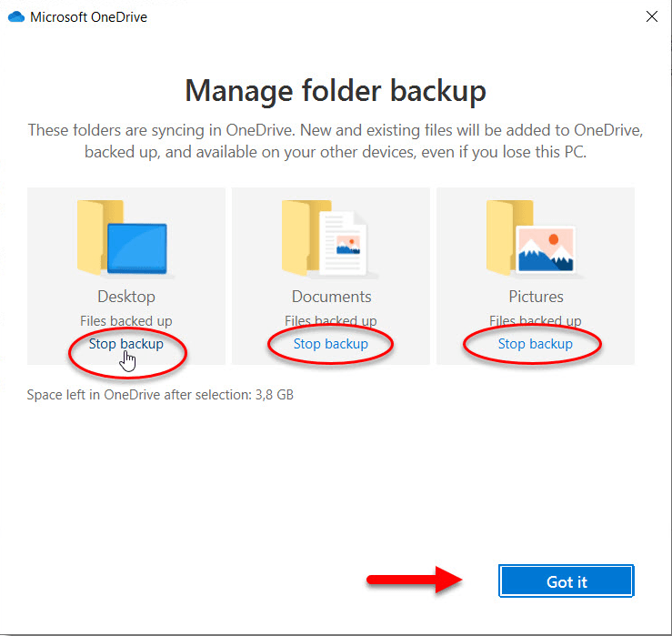The image size is (672, 636).
Task: Click 'Files backed up' status under Desktop
Action: 126,321
